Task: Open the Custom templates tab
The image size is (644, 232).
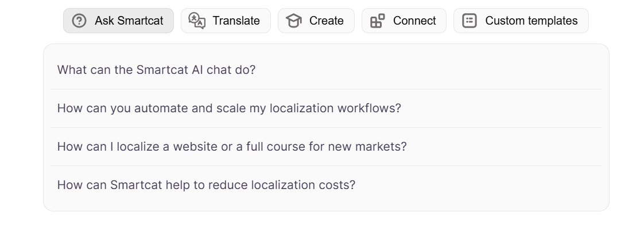Action: point(521,21)
